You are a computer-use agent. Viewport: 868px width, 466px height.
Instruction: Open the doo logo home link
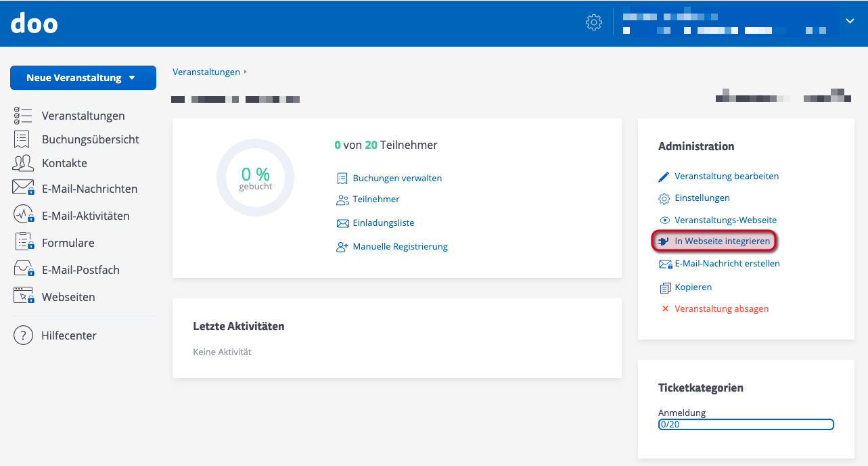(x=35, y=24)
